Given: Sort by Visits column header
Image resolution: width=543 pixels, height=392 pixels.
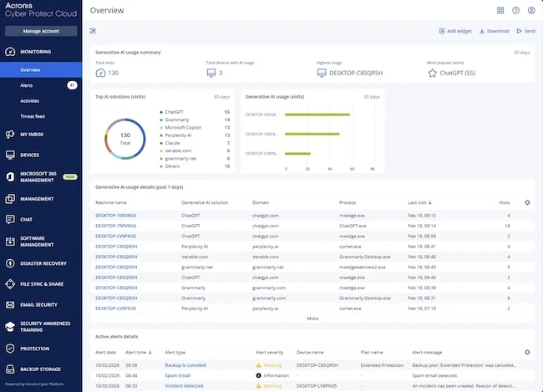Looking at the screenshot, I should pos(505,202).
